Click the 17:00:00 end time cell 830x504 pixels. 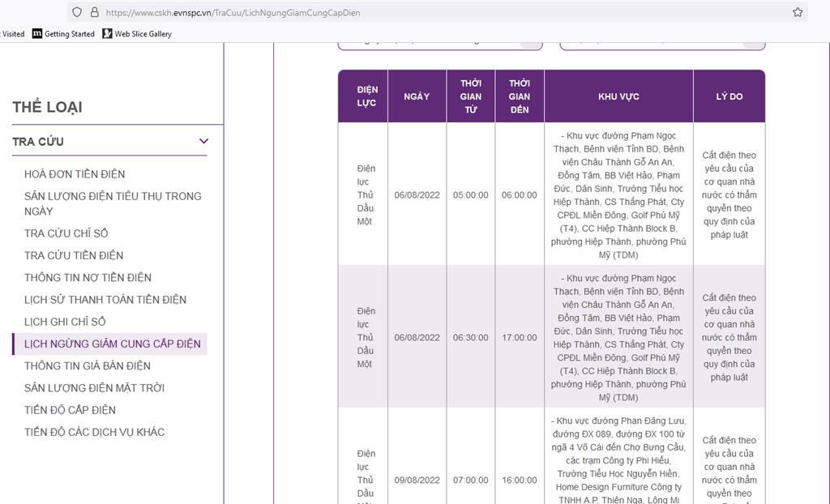(520, 337)
